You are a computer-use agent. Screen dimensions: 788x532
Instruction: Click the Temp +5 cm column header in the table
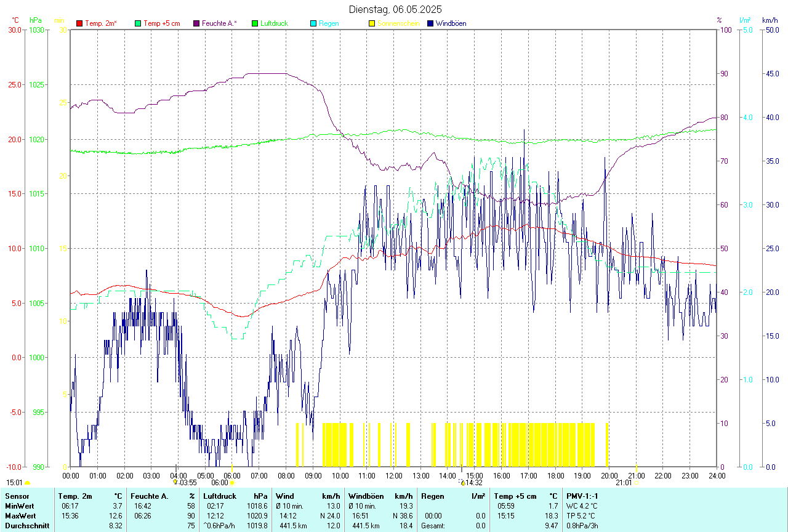pyautogui.click(x=515, y=496)
